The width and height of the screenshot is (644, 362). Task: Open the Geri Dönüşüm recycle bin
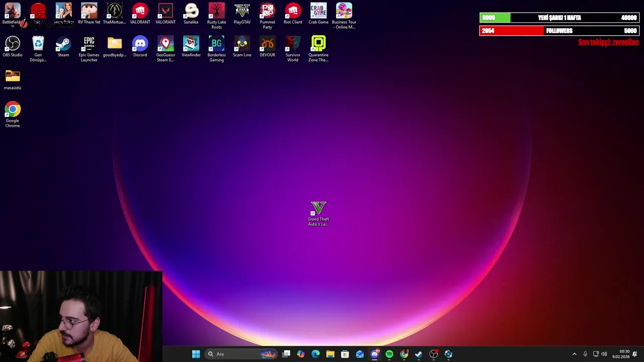click(x=38, y=49)
